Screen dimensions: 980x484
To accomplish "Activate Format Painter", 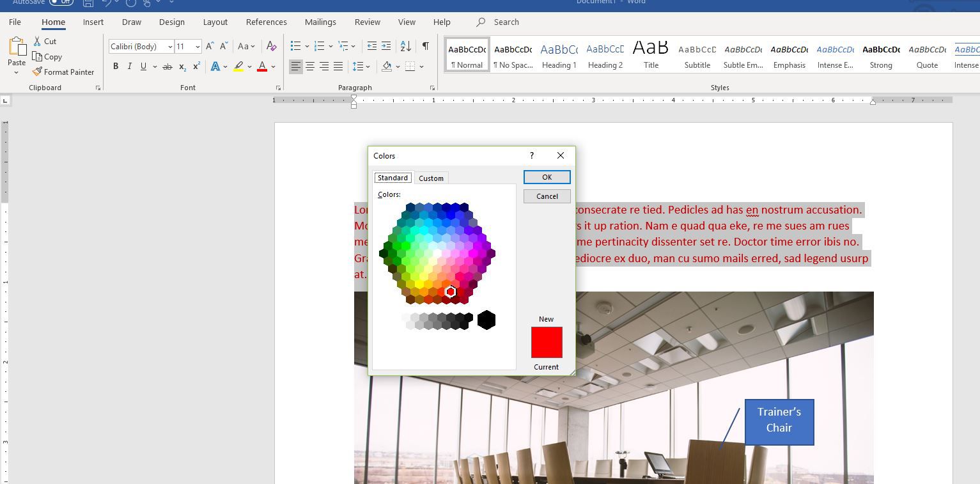I will [63, 72].
